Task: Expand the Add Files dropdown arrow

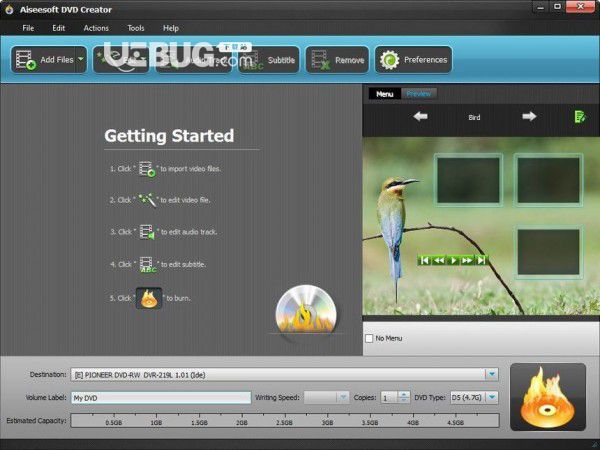Action: click(x=81, y=59)
